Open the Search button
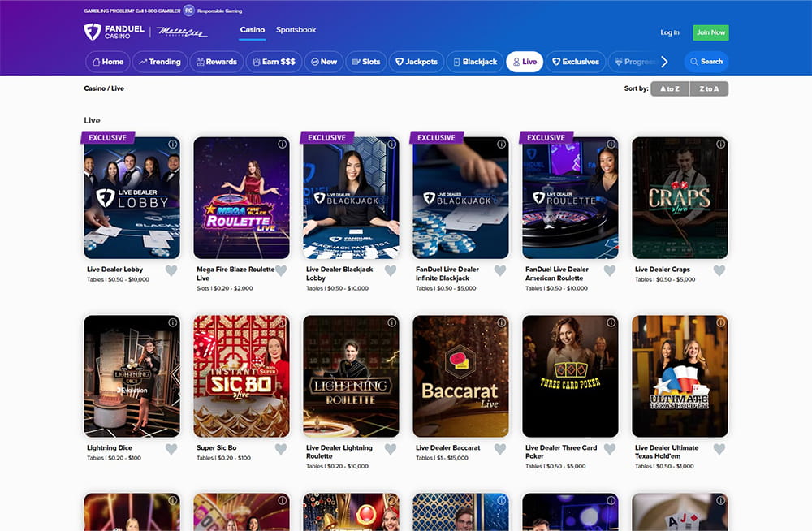 706,62
